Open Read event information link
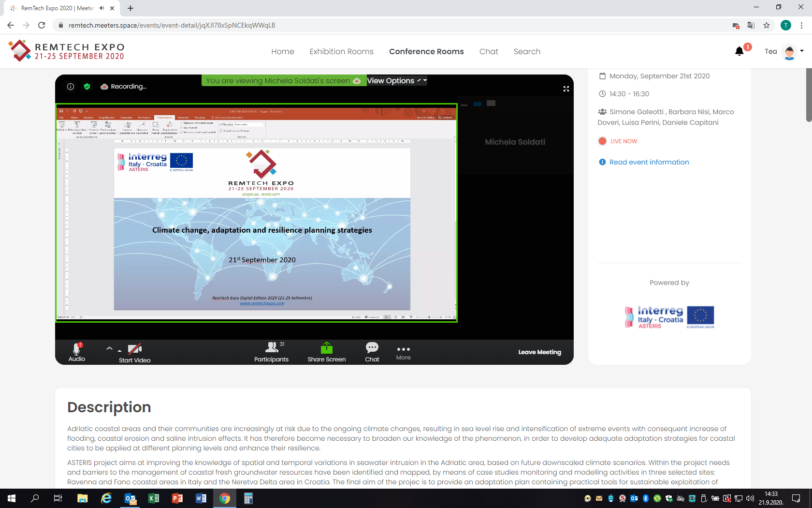 coord(649,162)
